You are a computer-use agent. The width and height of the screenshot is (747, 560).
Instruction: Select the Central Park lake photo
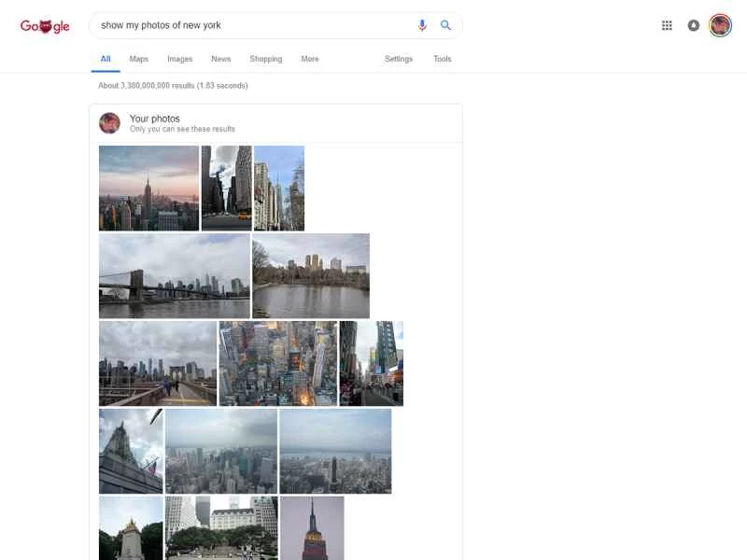click(x=310, y=274)
